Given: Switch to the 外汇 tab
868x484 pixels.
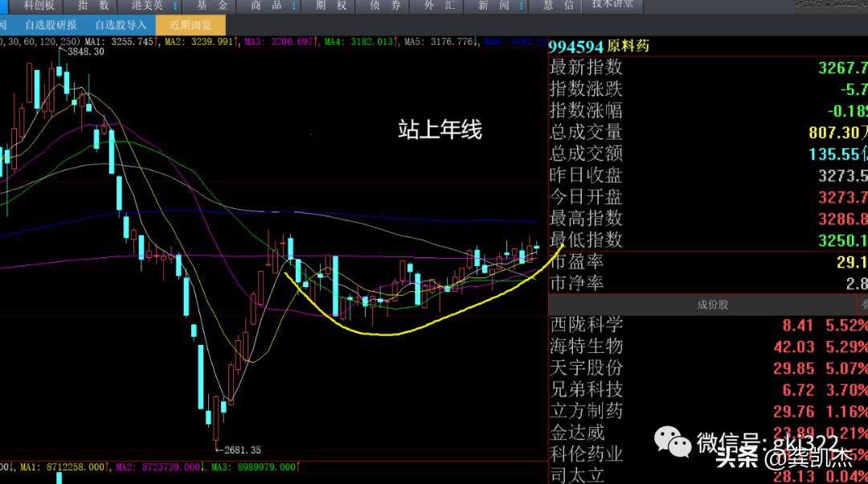Looking at the screenshot, I should (x=440, y=6).
